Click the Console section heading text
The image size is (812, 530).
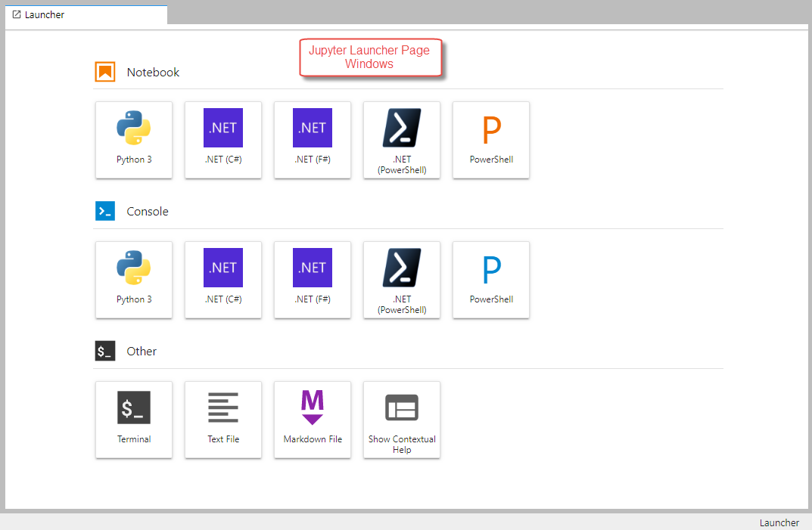(148, 212)
